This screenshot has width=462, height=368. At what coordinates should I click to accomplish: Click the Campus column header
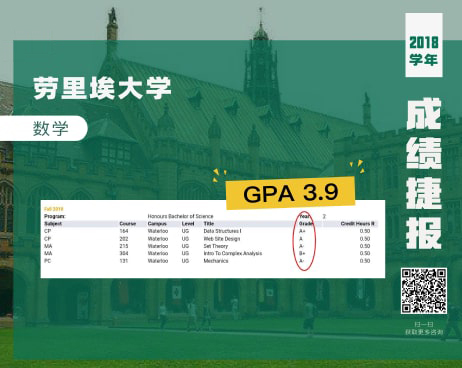click(157, 224)
